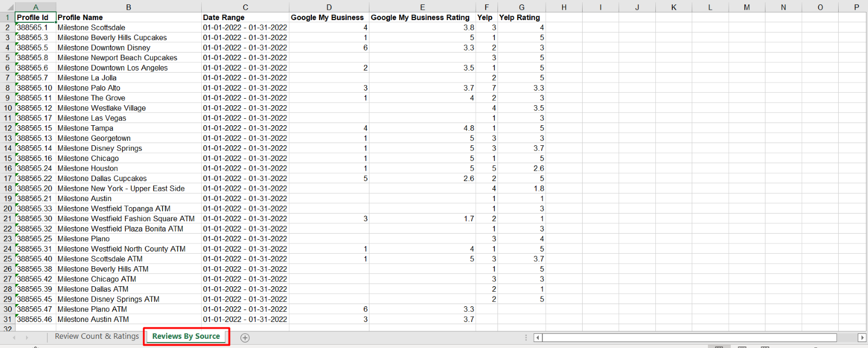Select cell Milestone New York - Upper East Side
The height and width of the screenshot is (348, 868).
pos(129,189)
